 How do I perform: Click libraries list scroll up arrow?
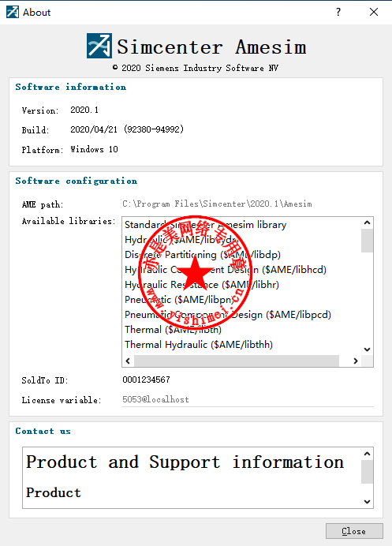point(367,223)
